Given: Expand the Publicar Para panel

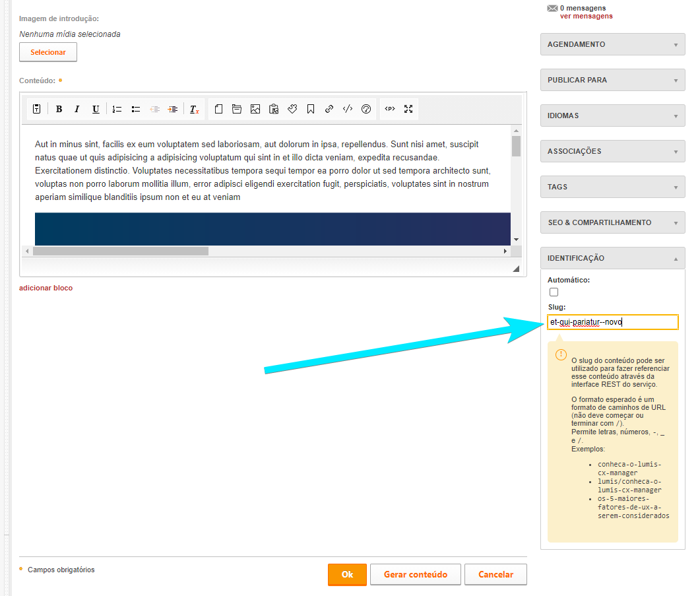Looking at the screenshot, I should click(612, 80).
